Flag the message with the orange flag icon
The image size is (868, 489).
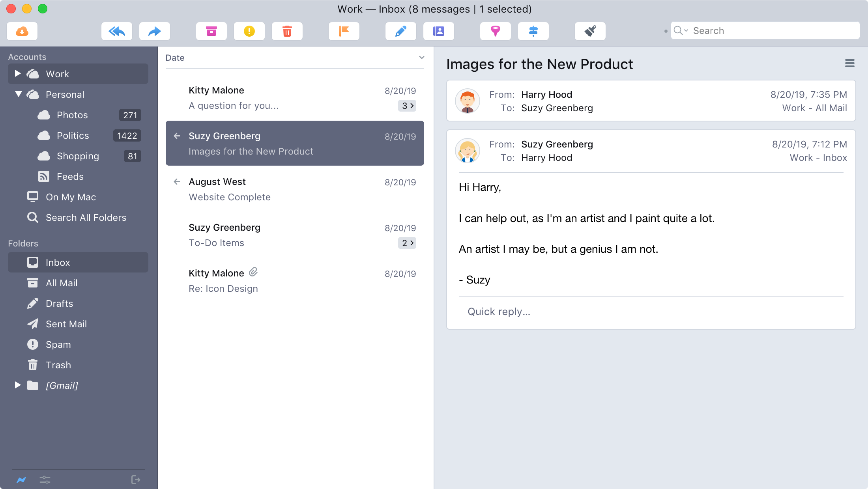[344, 31]
